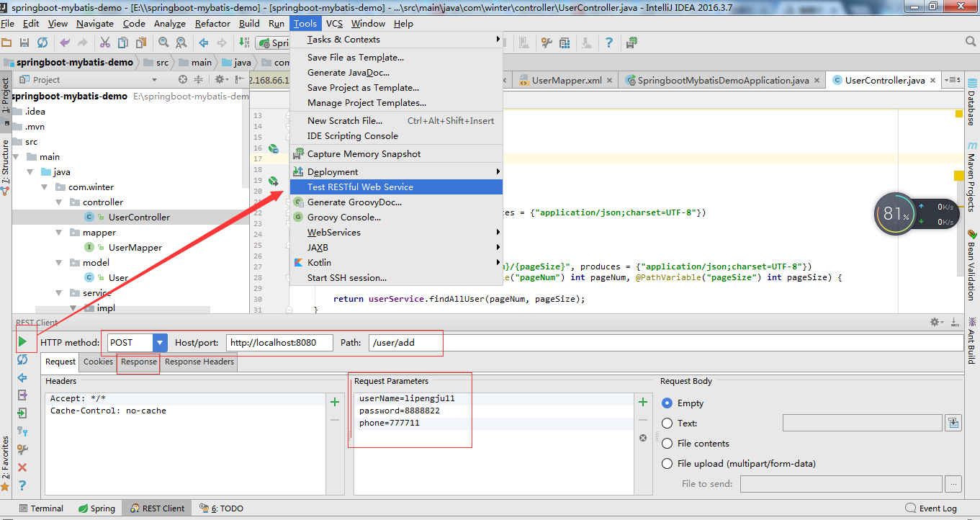Click the Undo arrow in main toolbar

pos(66,43)
